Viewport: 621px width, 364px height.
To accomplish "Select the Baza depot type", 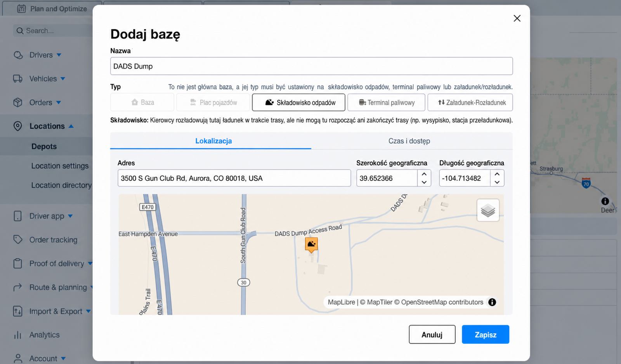I will click(x=142, y=102).
